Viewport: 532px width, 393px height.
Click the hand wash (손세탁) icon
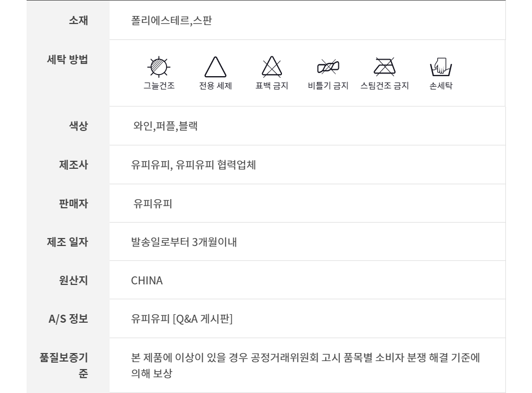click(440, 67)
